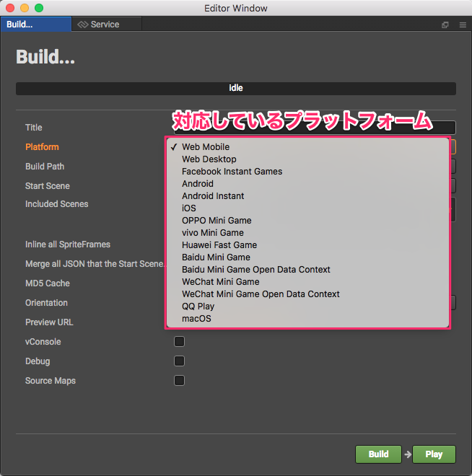Enable the Source Maps checkbox
This screenshot has height=476, width=472.
click(179, 380)
